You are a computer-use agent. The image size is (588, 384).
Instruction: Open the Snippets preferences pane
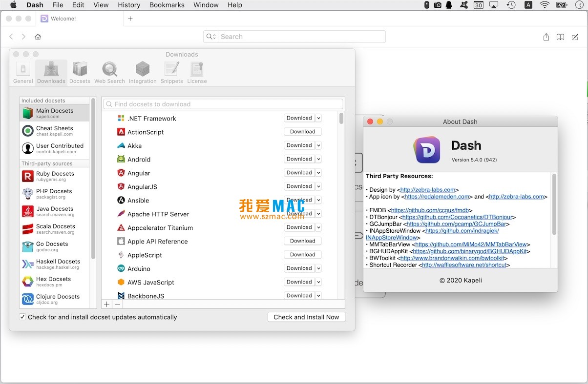point(172,72)
